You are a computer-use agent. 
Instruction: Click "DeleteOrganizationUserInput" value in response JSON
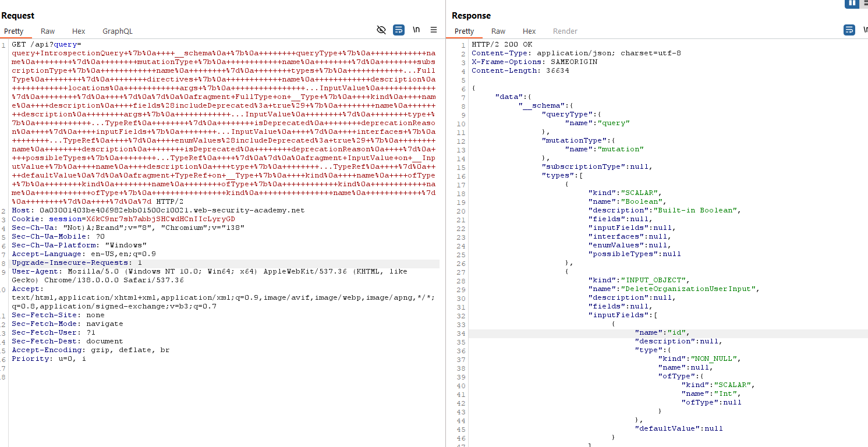(x=689, y=289)
